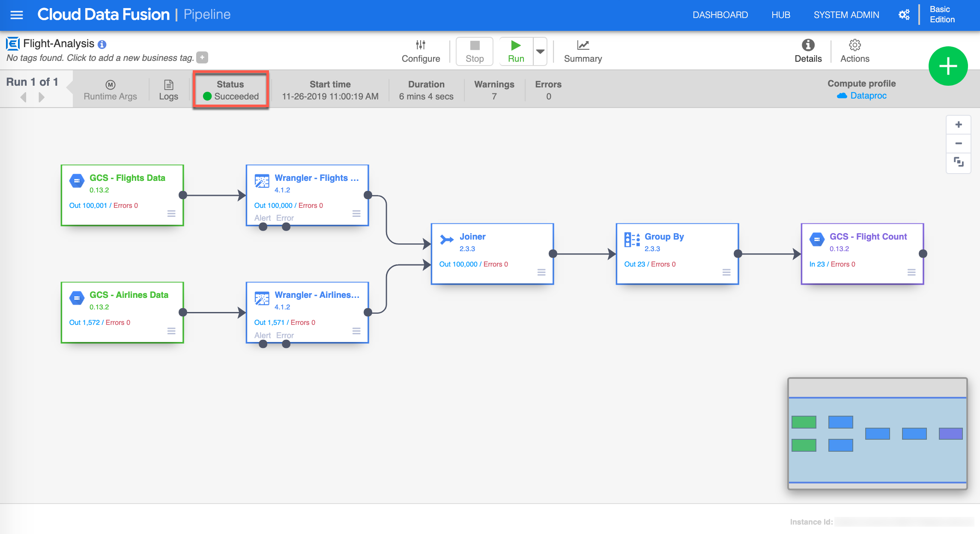Open HUB from the top bar
Viewport: 980px width, 534px height.
(x=780, y=15)
